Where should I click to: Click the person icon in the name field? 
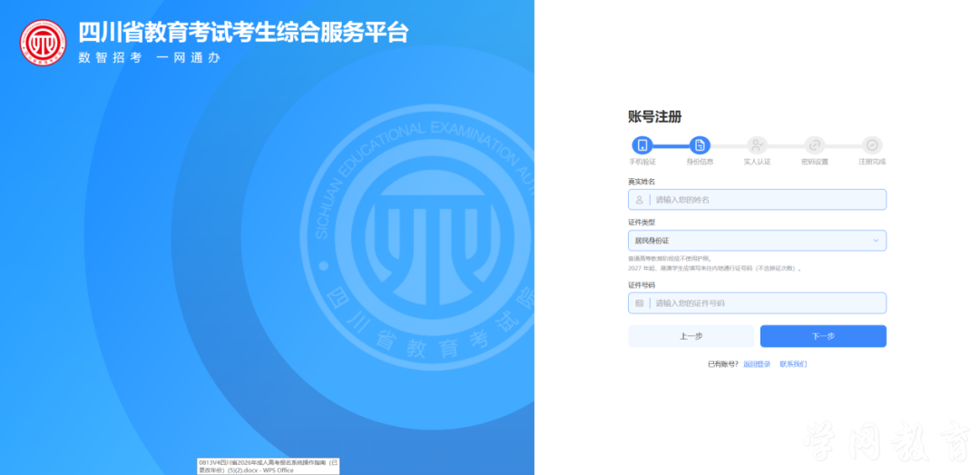[640, 200]
